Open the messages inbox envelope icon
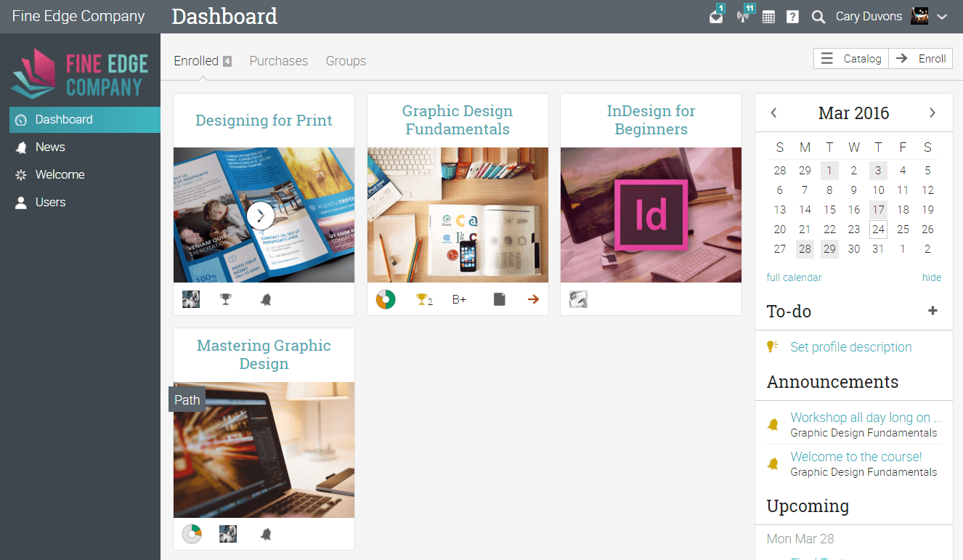The width and height of the screenshot is (963, 560). click(716, 17)
